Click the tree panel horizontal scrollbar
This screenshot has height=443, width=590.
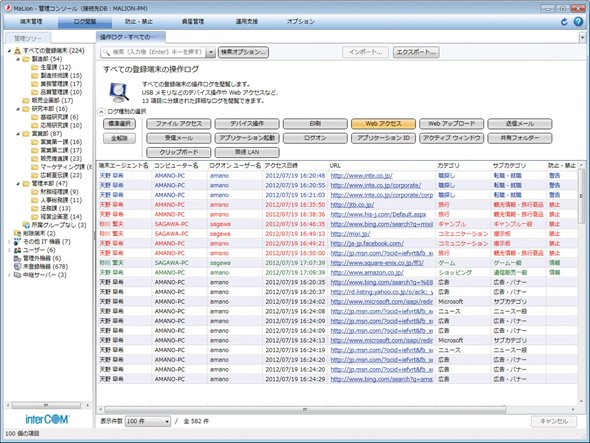[46, 405]
